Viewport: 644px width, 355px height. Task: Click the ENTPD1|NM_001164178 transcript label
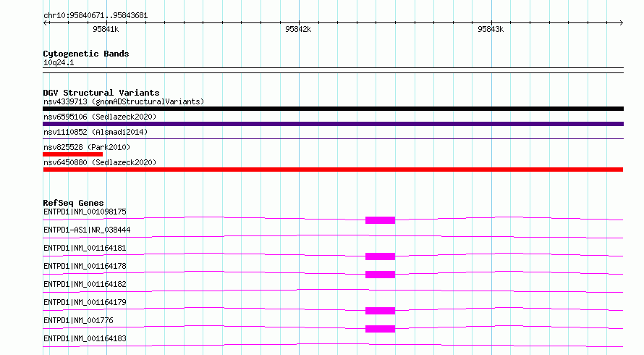(x=85, y=266)
